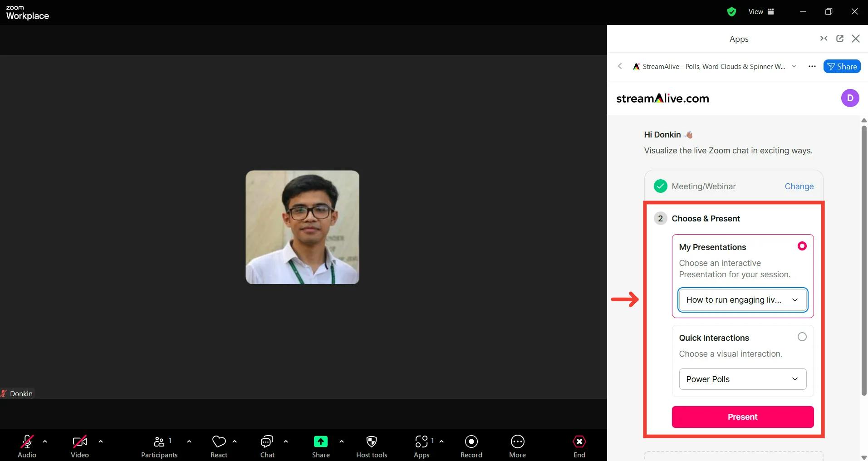Click the Apps panel scrollbar thumb
Image resolution: width=868 pixels, height=461 pixels.
pos(864,261)
